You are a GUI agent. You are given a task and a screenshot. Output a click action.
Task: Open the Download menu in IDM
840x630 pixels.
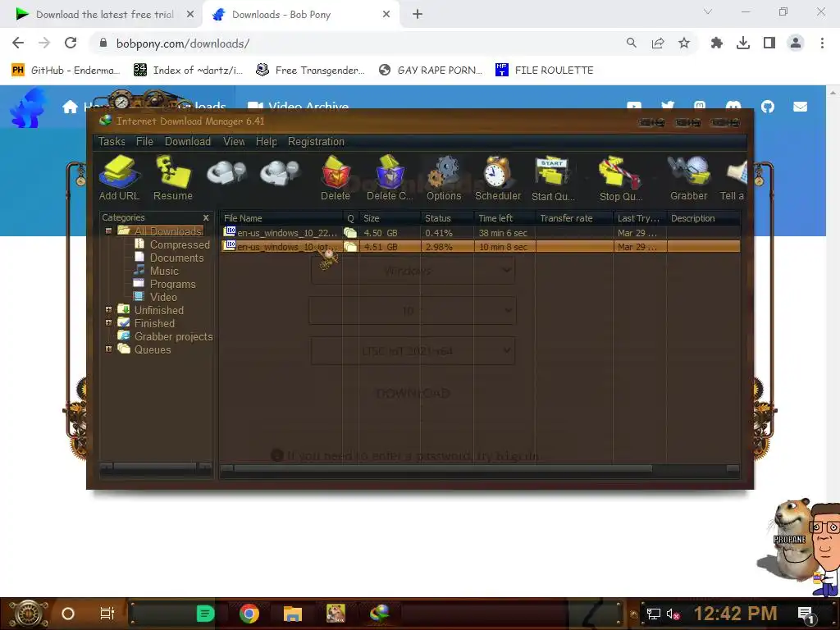[x=188, y=141]
